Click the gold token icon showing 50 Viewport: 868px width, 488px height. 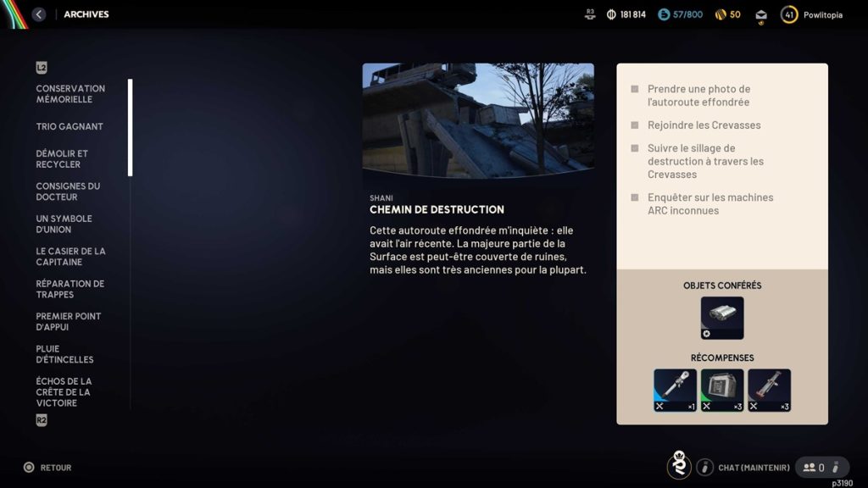click(x=720, y=14)
